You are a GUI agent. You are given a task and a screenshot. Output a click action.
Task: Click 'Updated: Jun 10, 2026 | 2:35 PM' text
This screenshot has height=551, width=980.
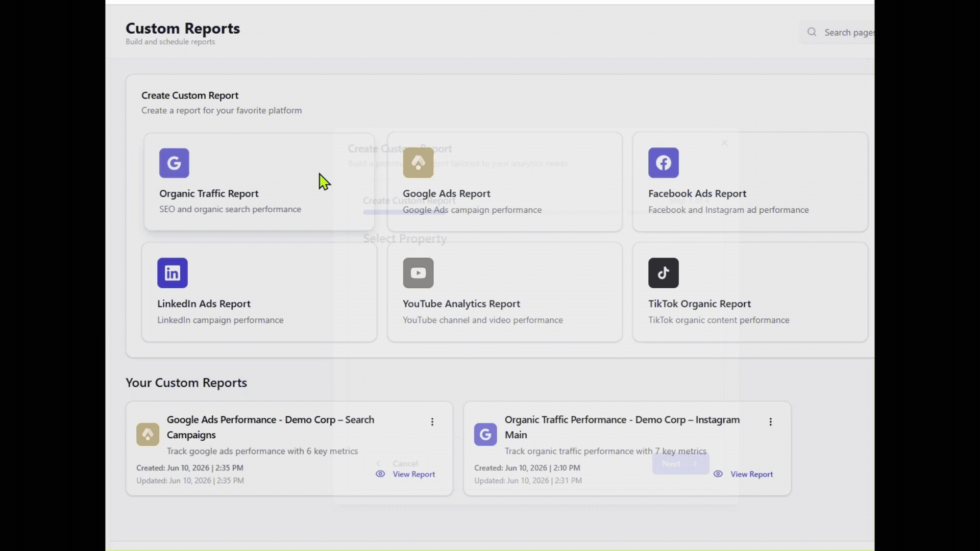tap(190, 481)
